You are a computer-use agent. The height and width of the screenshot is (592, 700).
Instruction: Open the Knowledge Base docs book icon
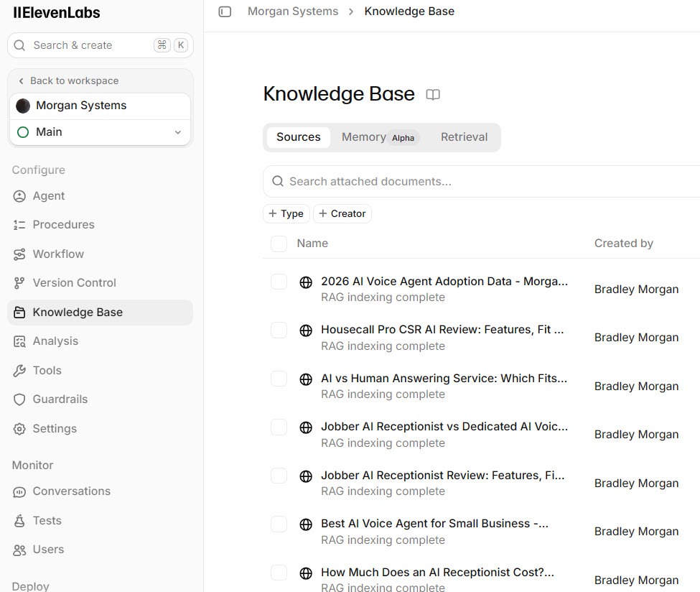click(x=433, y=94)
